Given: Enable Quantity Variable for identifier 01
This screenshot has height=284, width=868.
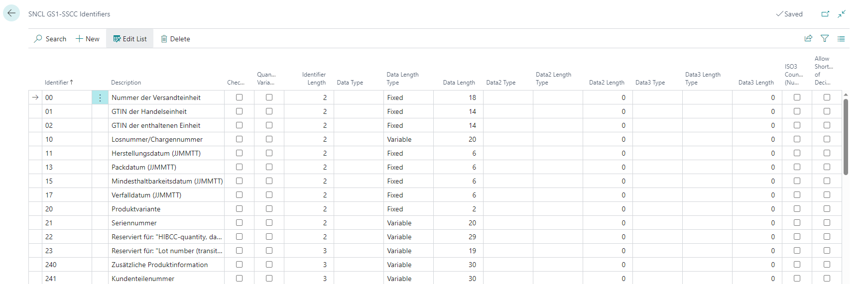Looking at the screenshot, I should 269,111.
